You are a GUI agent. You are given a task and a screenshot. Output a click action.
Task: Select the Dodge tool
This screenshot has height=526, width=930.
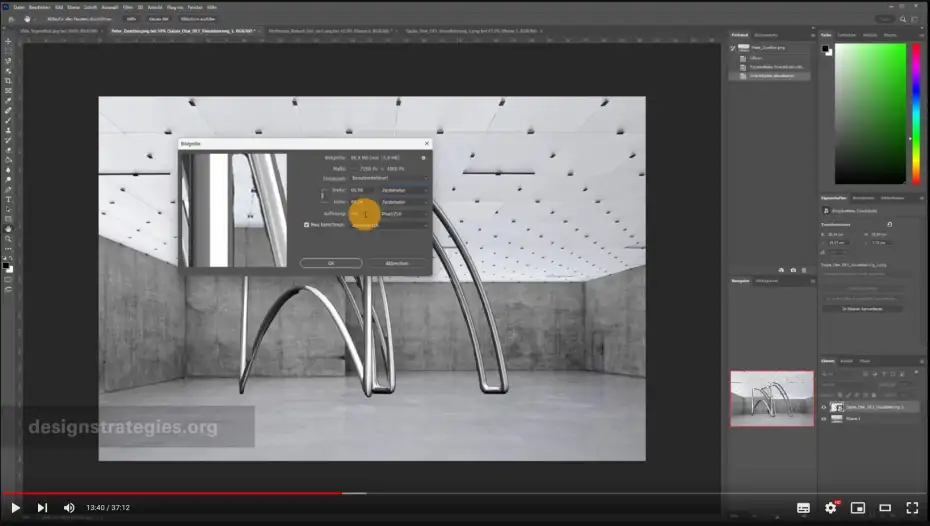point(8,180)
